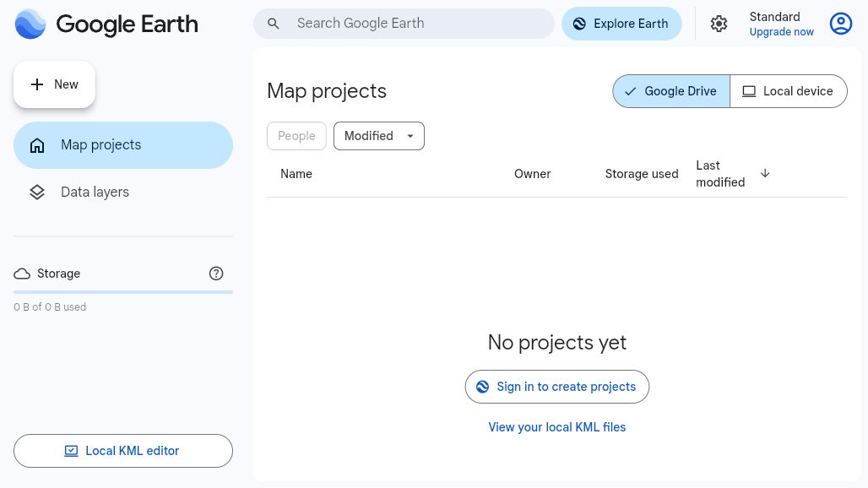Switch to Local device source
868x488 pixels.
pyautogui.click(x=789, y=91)
